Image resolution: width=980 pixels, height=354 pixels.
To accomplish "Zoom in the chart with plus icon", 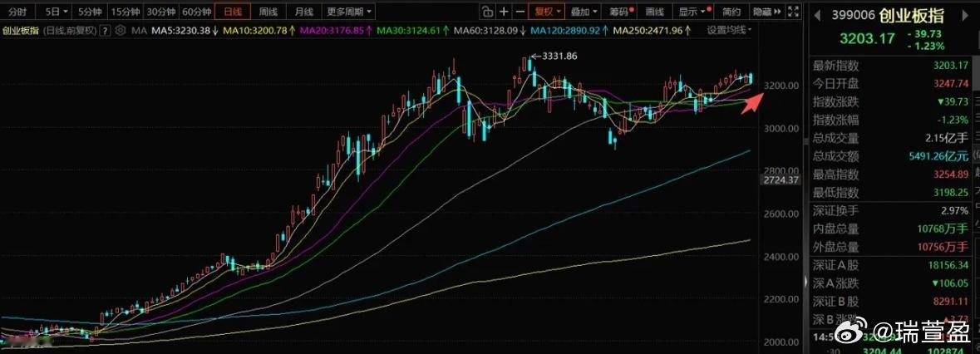I will click(x=504, y=12).
